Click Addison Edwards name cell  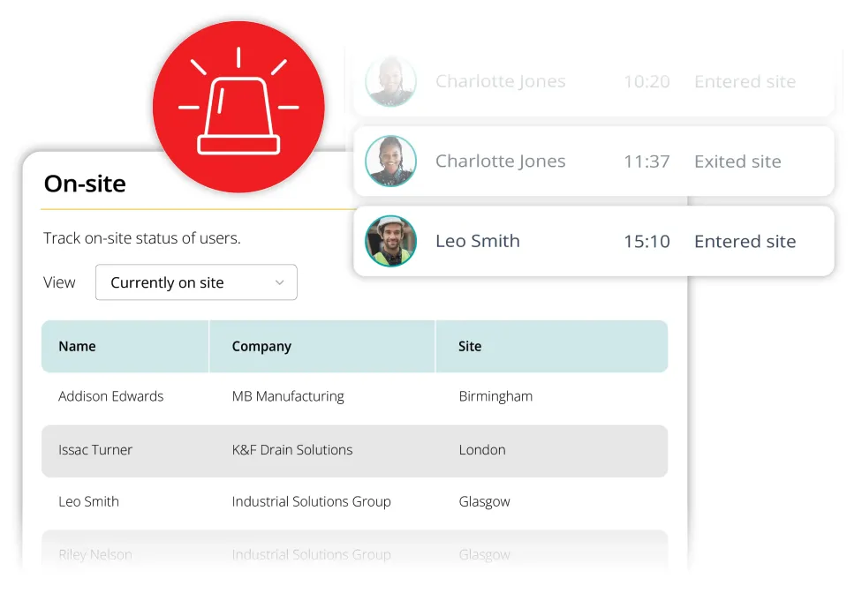pyautogui.click(x=111, y=396)
